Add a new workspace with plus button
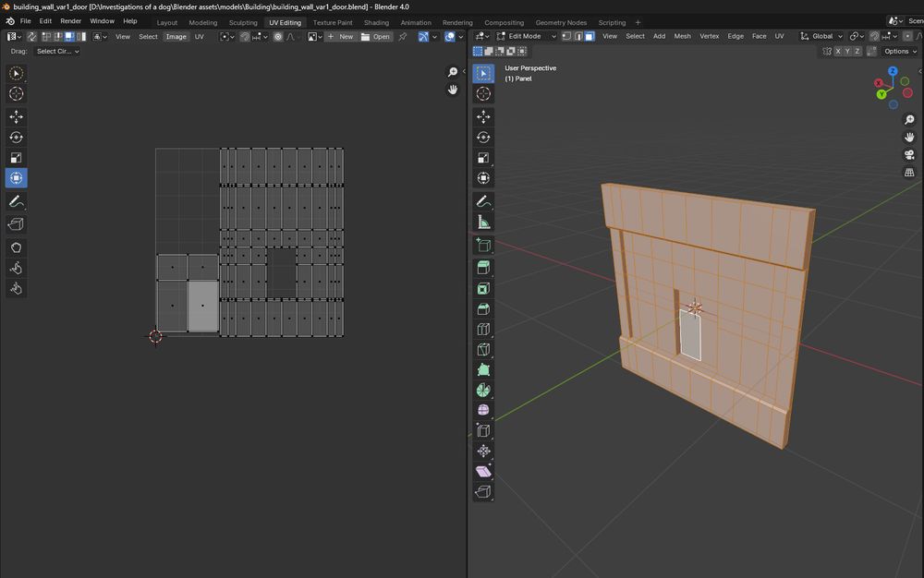The width and height of the screenshot is (924, 578). [x=638, y=22]
